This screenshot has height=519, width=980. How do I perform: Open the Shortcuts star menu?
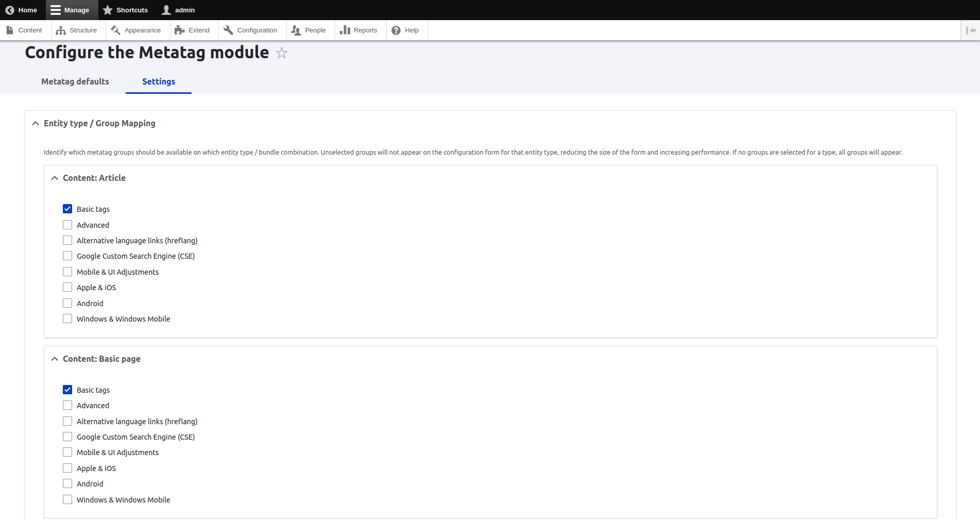pos(108,10)
